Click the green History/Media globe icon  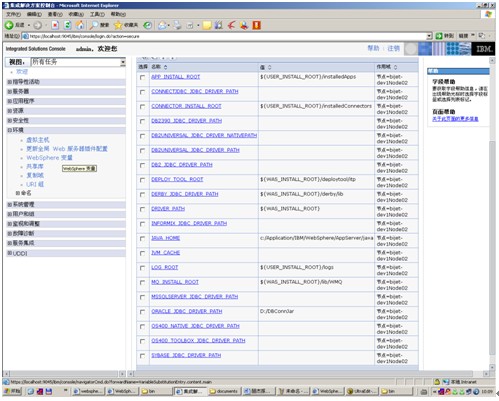tap(148, 25)
